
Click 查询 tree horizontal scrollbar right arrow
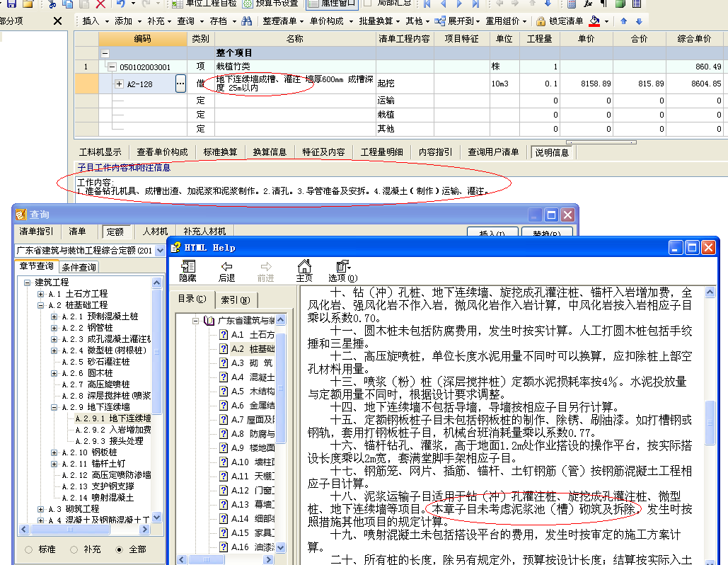tap(145, 529)
